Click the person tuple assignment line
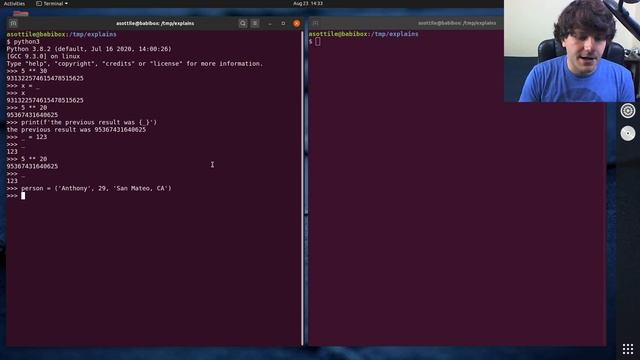The width and height of the screenshot is (640, 360). pos(89,189)
